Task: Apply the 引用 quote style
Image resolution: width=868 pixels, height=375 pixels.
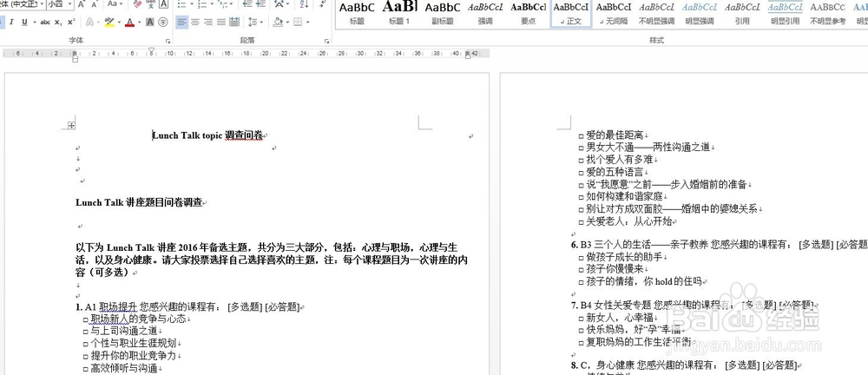Action: (x=742, y=14)
